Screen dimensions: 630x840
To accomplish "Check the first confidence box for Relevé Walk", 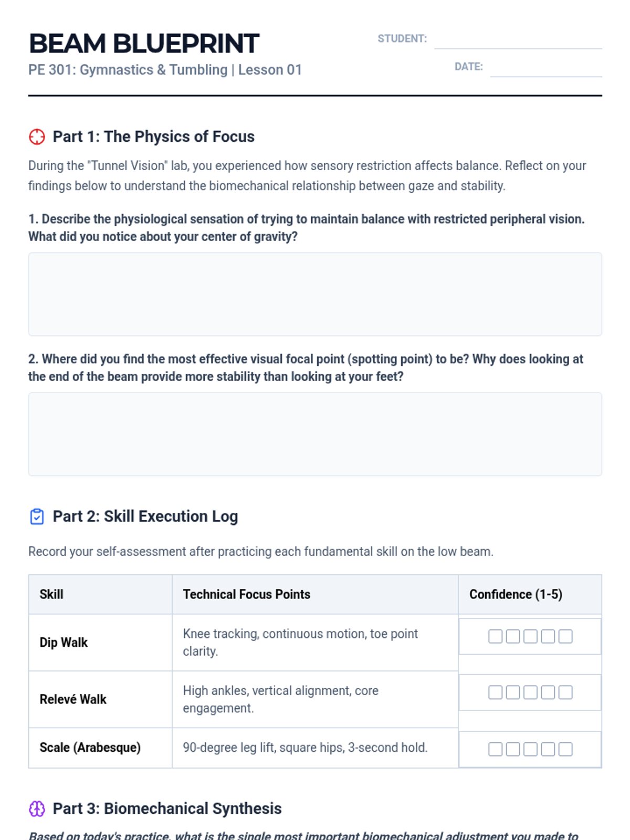I will click(495, 692).
